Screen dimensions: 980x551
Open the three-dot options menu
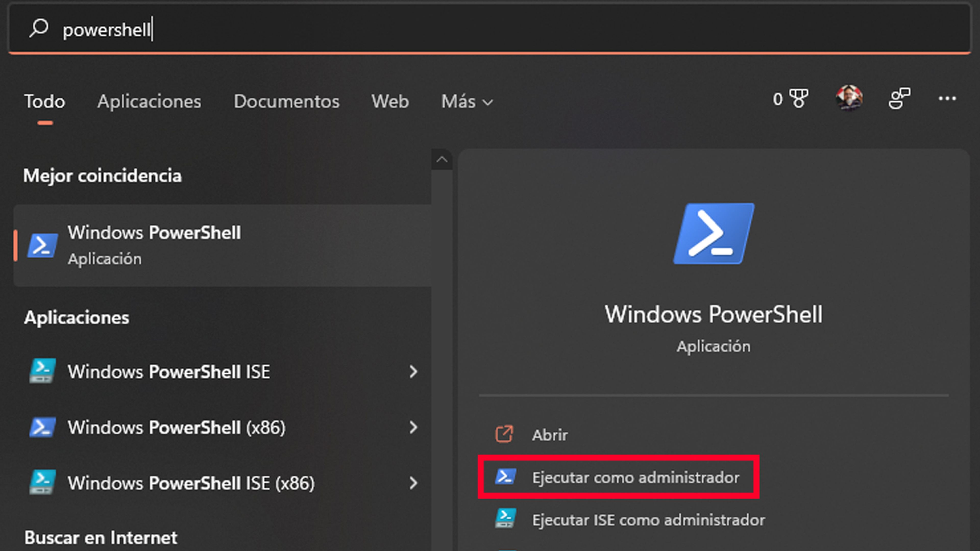(x=947, y=99)
